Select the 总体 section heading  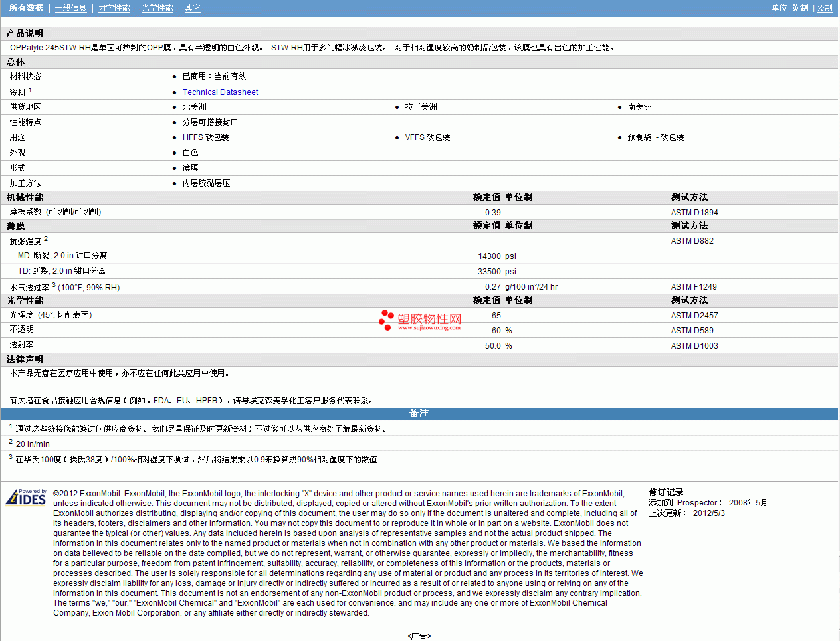[15, 62]
